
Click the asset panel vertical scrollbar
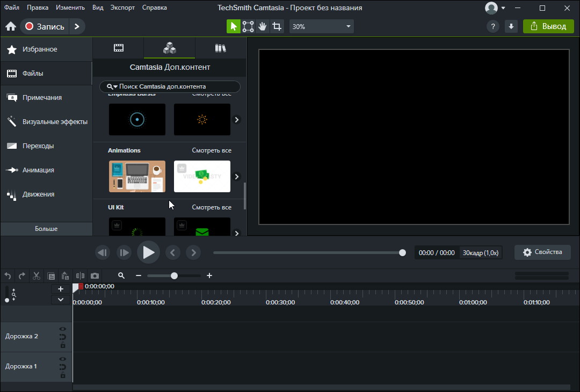tap(244, 196)
